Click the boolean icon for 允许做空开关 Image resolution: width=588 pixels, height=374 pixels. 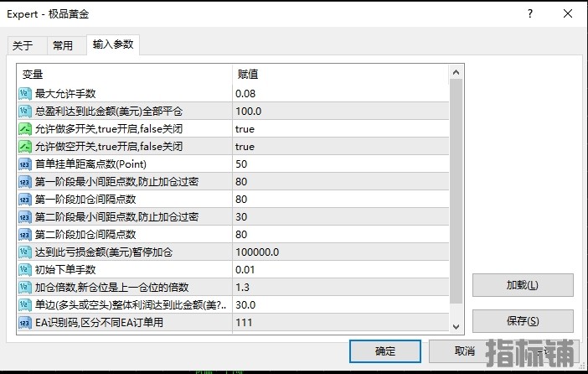pos(24,147)
